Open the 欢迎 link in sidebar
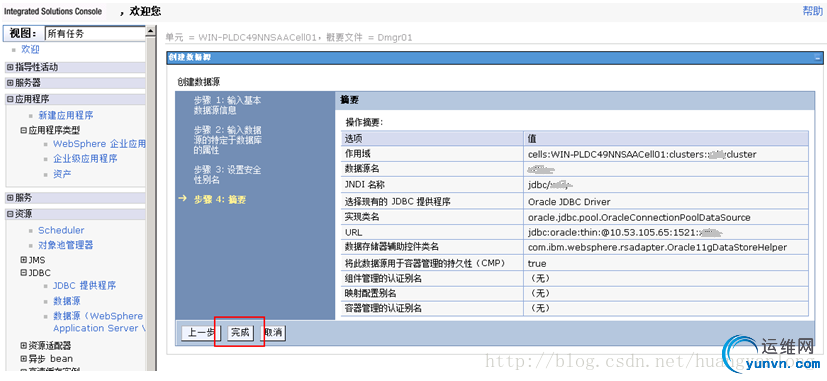Screen dimensions: 827x381 [x=30, y=50]
